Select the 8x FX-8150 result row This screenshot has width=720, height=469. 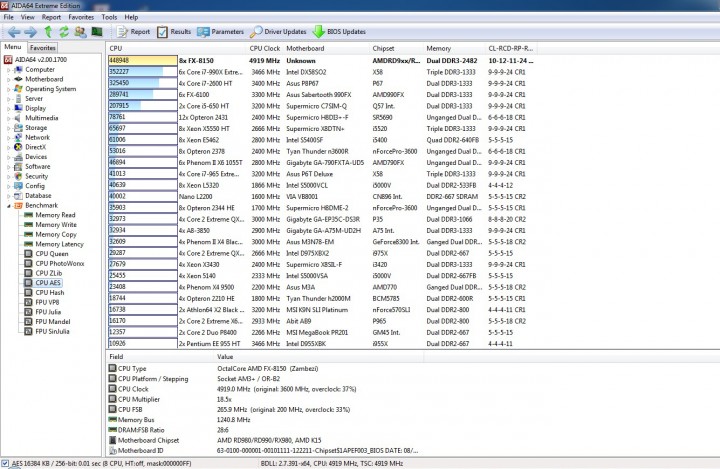coord(321,61)
